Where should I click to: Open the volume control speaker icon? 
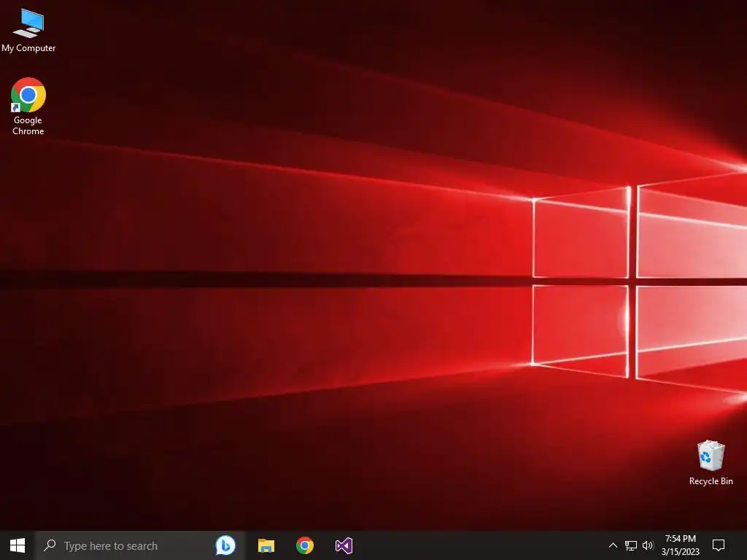coord(648,545)
